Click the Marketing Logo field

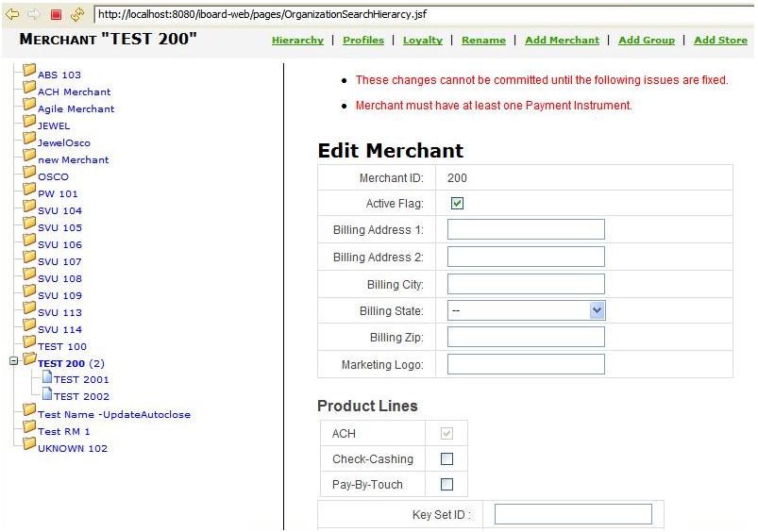[526, 364]
